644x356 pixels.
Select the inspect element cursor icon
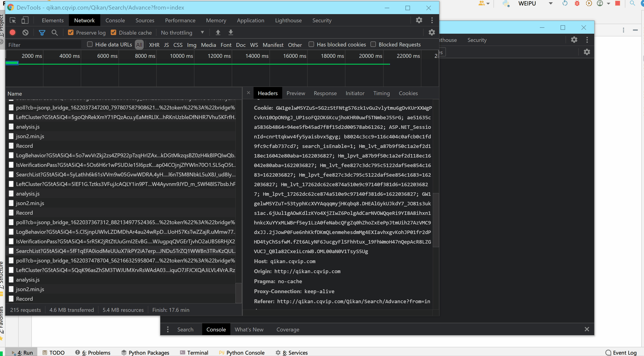pos(13,20)
